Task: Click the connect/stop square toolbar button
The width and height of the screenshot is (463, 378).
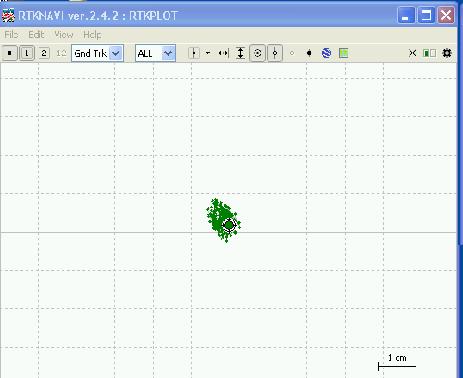Action: point(10,53)
